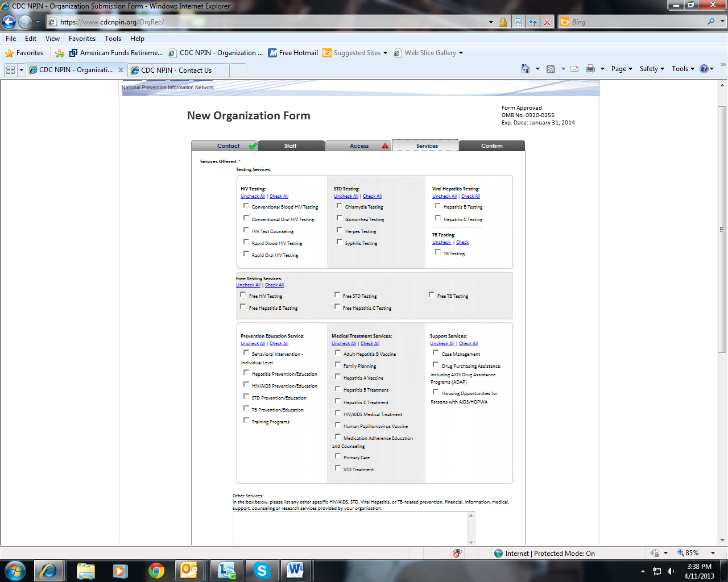This screenshot has height=582, width=728.
Task: Click the Windows Start orb
Action: click(x=15, y=570)
